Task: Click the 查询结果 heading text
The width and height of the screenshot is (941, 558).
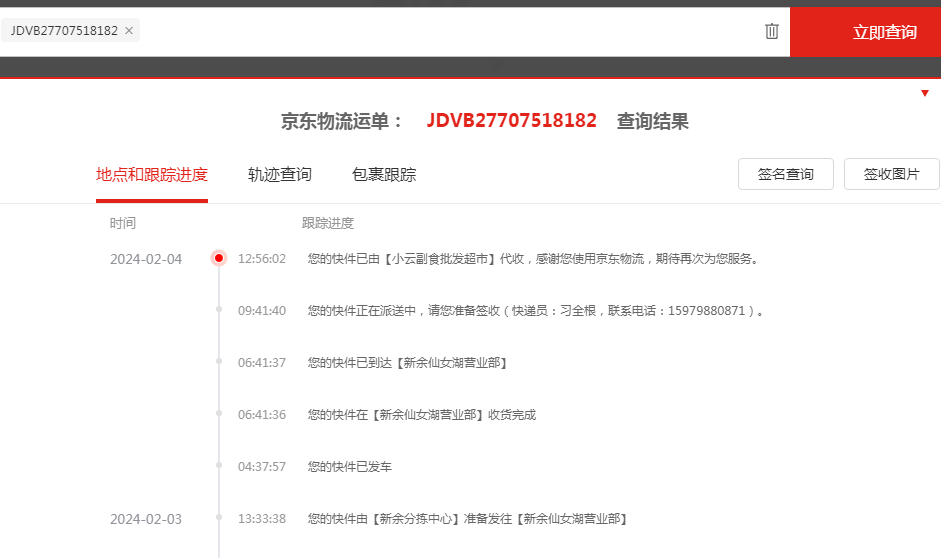Action: tap(652, 121)
